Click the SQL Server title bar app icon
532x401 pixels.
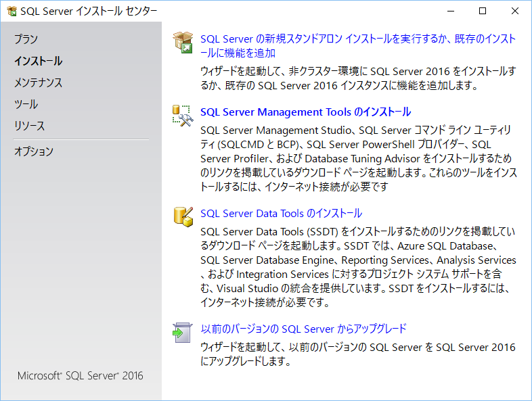pyautogui.click(x=12, y=11)
